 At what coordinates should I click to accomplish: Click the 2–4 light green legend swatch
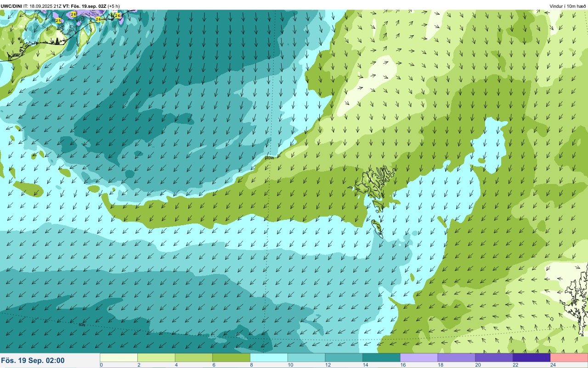coord(157,357)
